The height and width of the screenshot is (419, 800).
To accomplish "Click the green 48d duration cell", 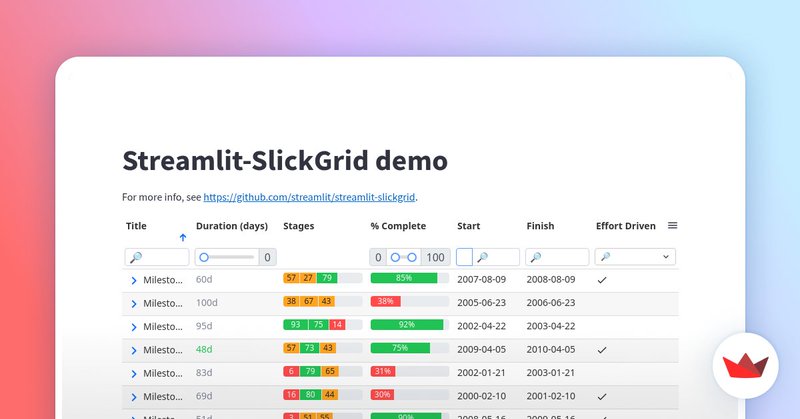I will point(204,350).
